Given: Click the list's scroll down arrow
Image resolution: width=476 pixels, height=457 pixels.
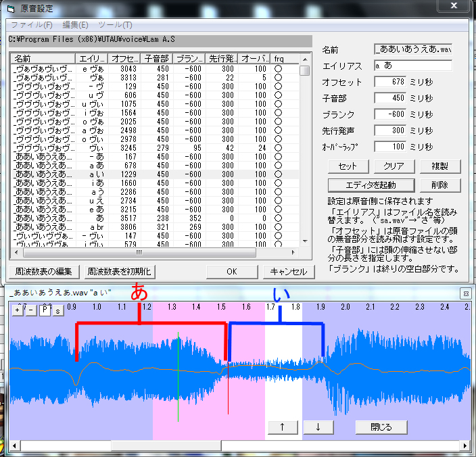Looking at the screenshot, I should pyautogui.click(x=305, y=241).
